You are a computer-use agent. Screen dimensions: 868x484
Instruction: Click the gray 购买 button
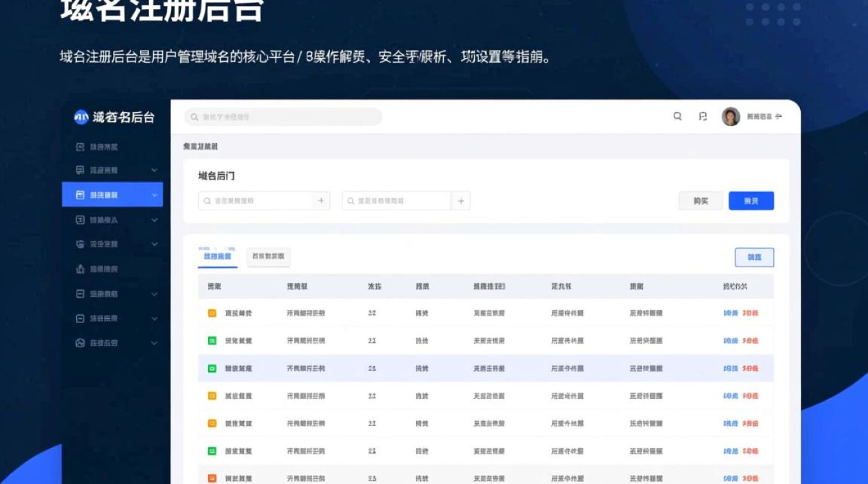tap(701, 201)
